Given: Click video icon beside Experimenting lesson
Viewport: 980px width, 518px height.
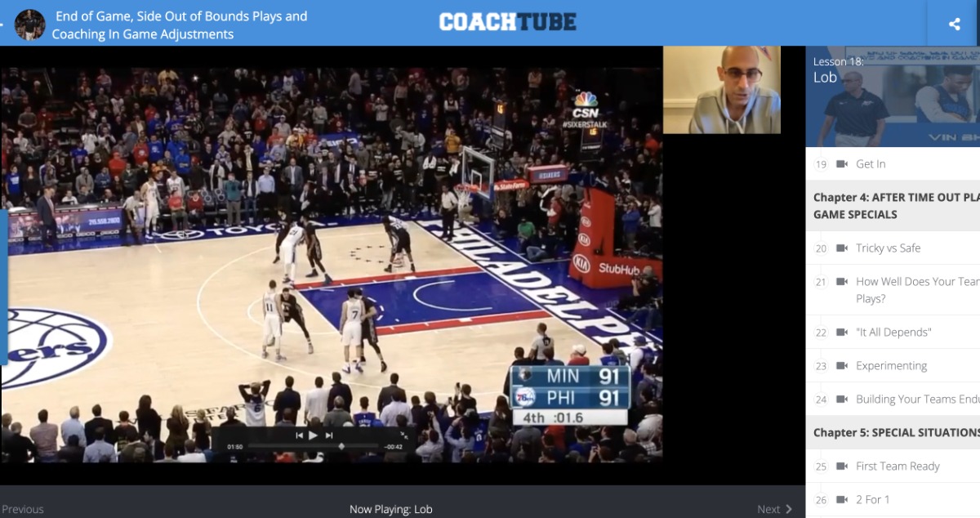Looking at the screenshot, I should [x=842, y=366].
